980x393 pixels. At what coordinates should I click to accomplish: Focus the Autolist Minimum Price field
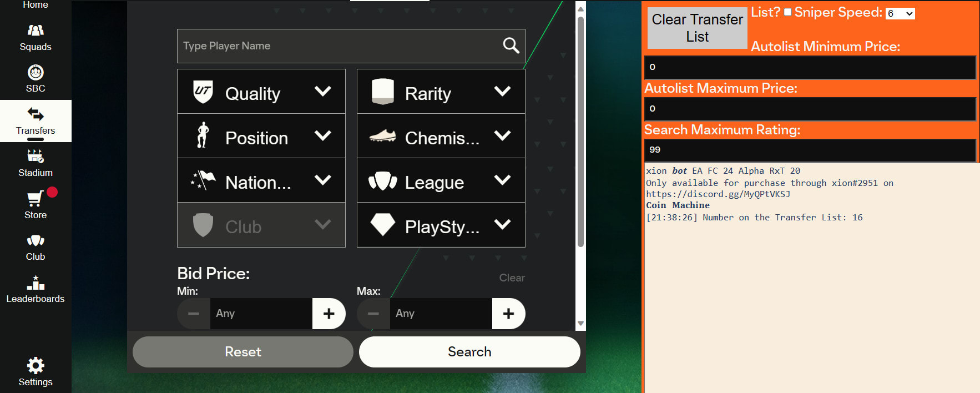(810, 67)
